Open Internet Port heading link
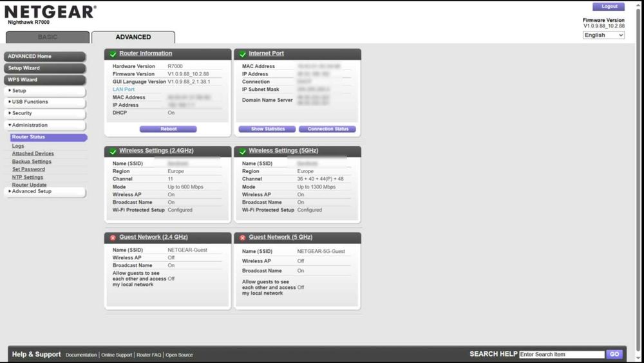The width and height of the screenshot is (644, 363). pos(266,53)
